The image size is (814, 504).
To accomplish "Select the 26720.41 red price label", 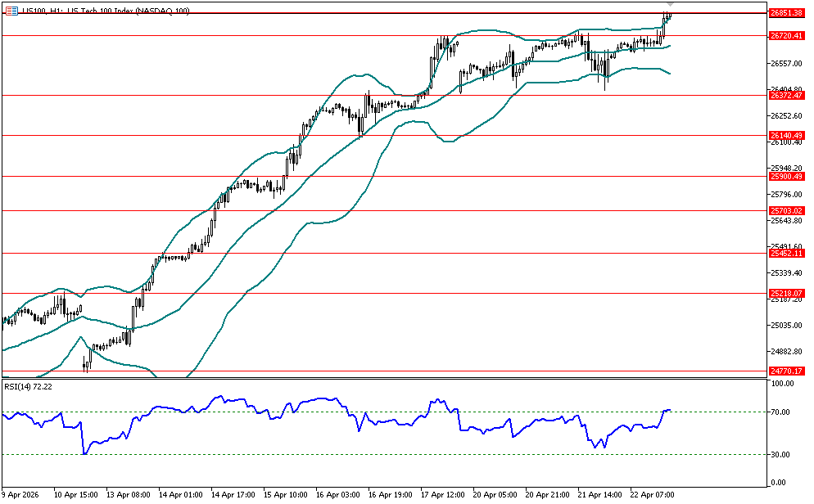I will (785, 36).
